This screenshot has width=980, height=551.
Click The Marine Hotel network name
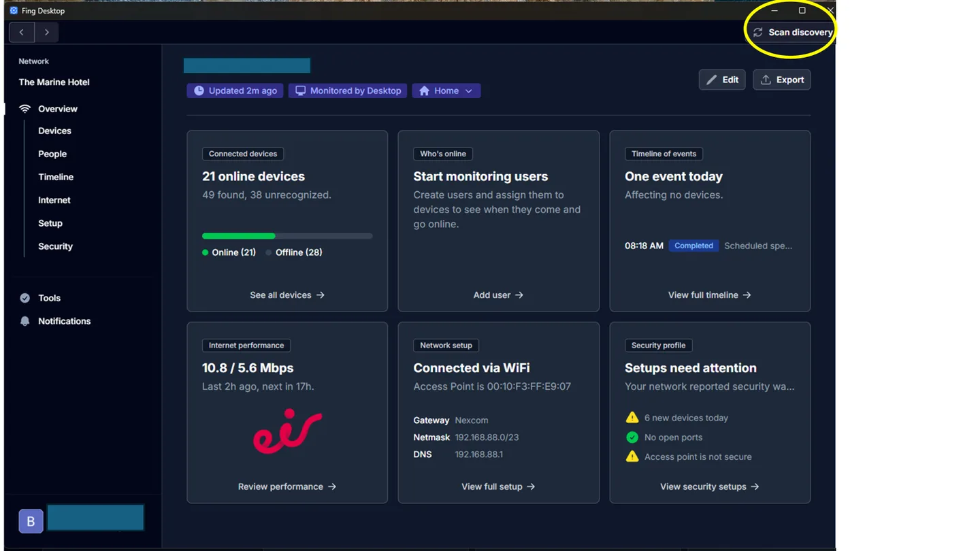pyautogui.click(x=54, y=82)
